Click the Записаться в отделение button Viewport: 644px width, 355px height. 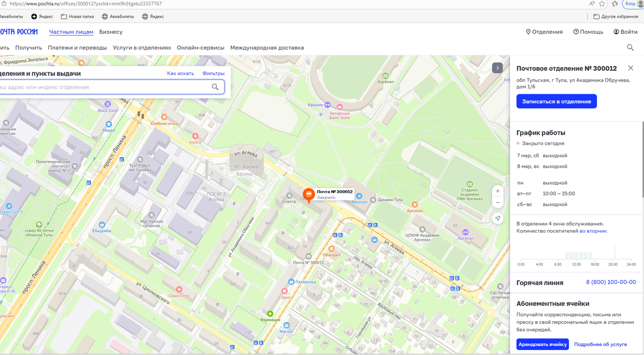557,101
